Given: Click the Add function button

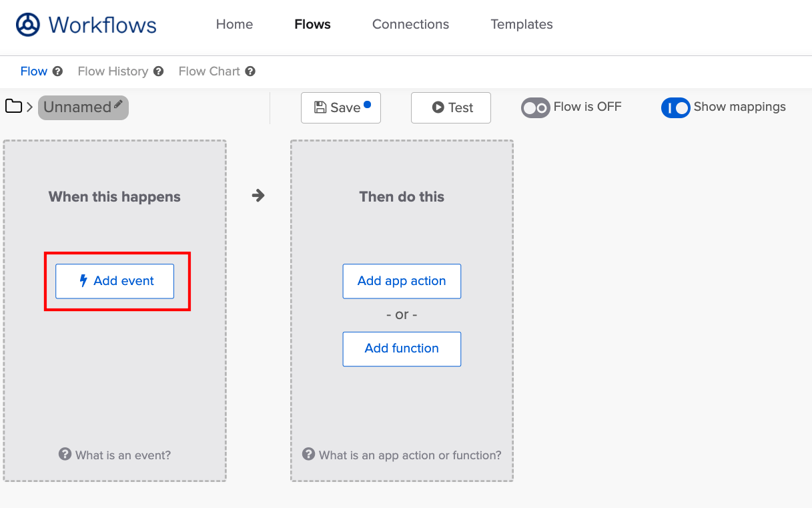Looking at the screenshot, I should (402, 348).
